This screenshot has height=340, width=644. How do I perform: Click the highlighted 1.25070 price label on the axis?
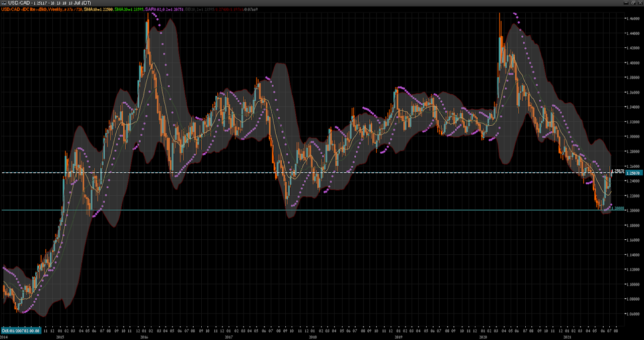(x=633, y=173)
